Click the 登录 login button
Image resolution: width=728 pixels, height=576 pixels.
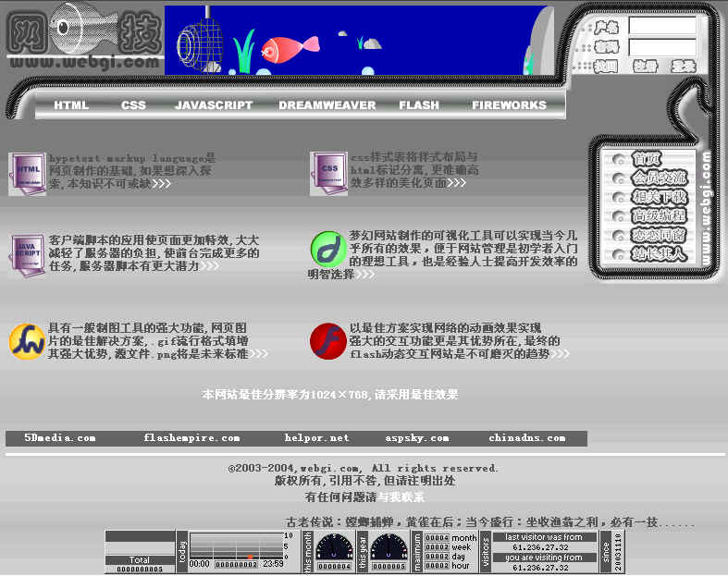coord(684,67)
